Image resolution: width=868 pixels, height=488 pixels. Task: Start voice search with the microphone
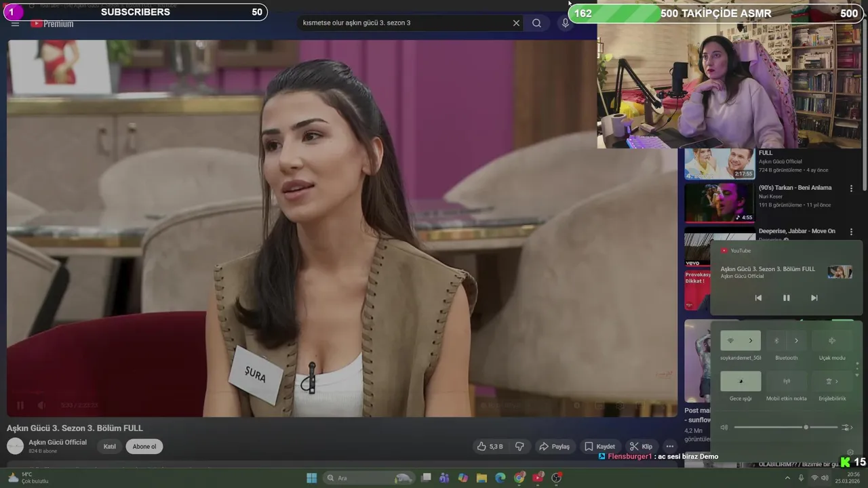566,23
